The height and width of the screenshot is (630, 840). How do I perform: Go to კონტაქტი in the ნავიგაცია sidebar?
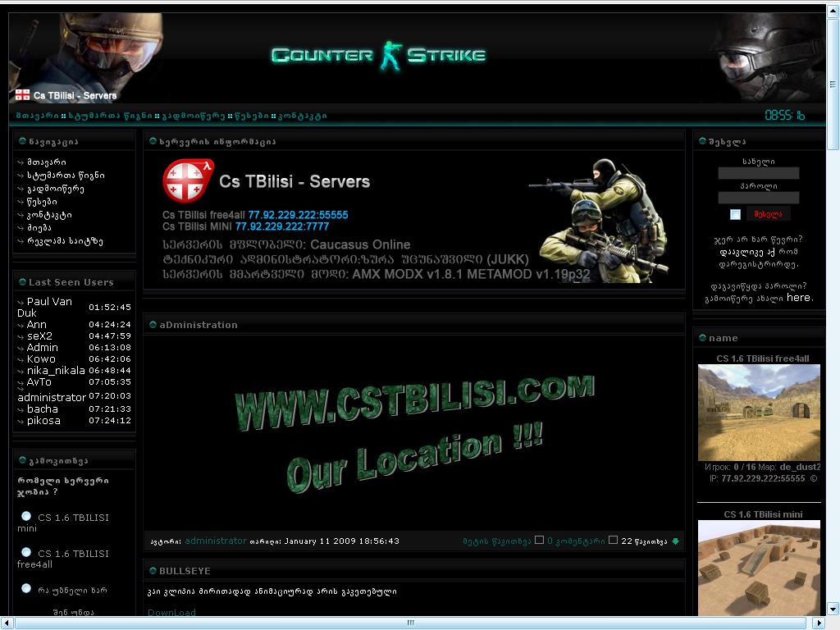coord(49,215)
